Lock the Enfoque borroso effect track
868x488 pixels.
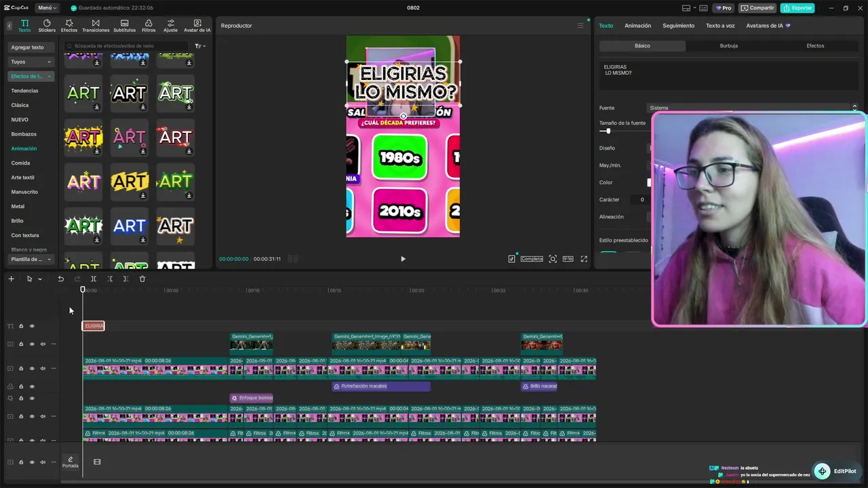pos(21,398)
